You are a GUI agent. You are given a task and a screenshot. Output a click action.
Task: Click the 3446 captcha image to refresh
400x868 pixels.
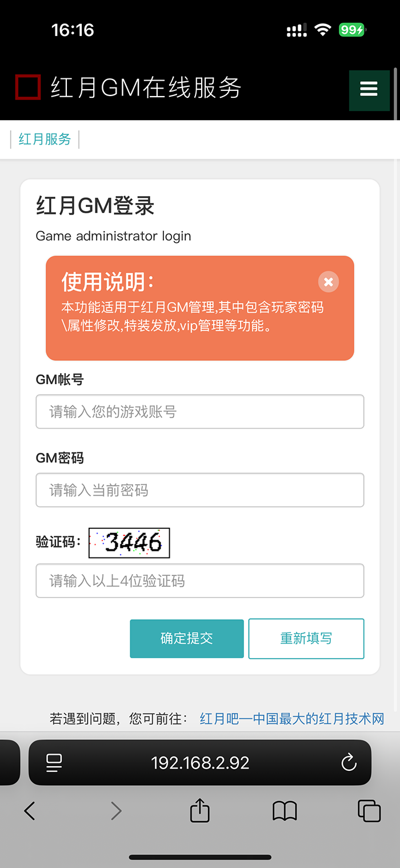coord(129,543)
